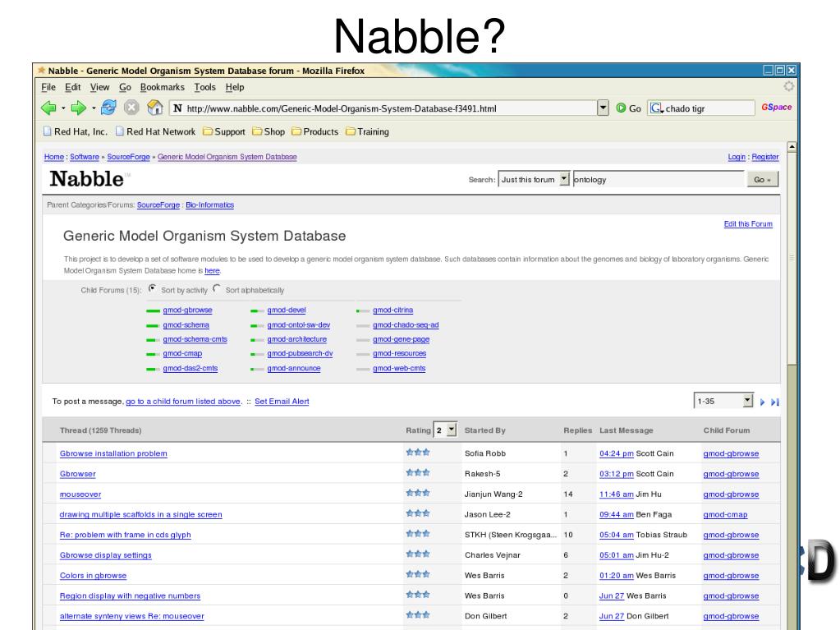This screenshot has width=840, height=630.
Task: Open the Google search engine icon
Action: coord(656,108)
